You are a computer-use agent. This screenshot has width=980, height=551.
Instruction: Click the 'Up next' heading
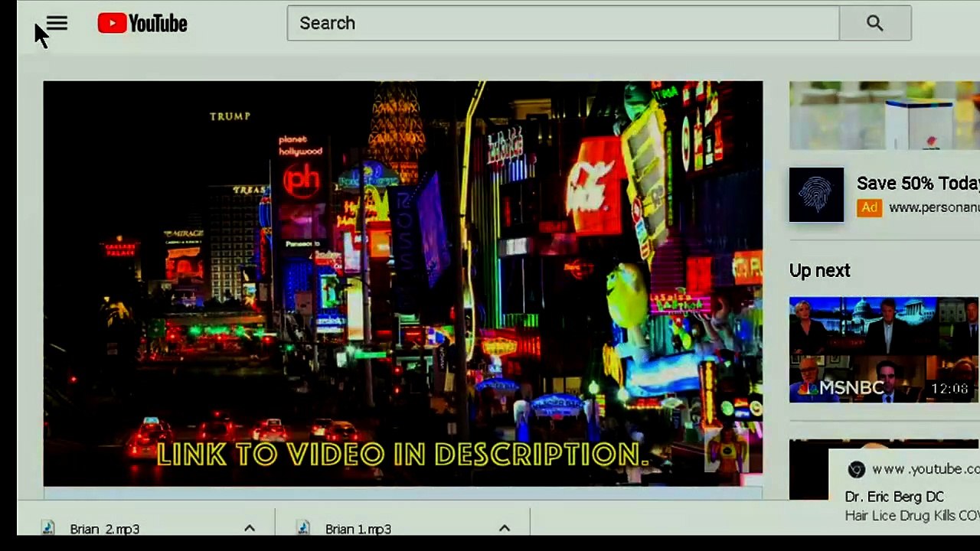pyautogui.click(x=819, y=271)
